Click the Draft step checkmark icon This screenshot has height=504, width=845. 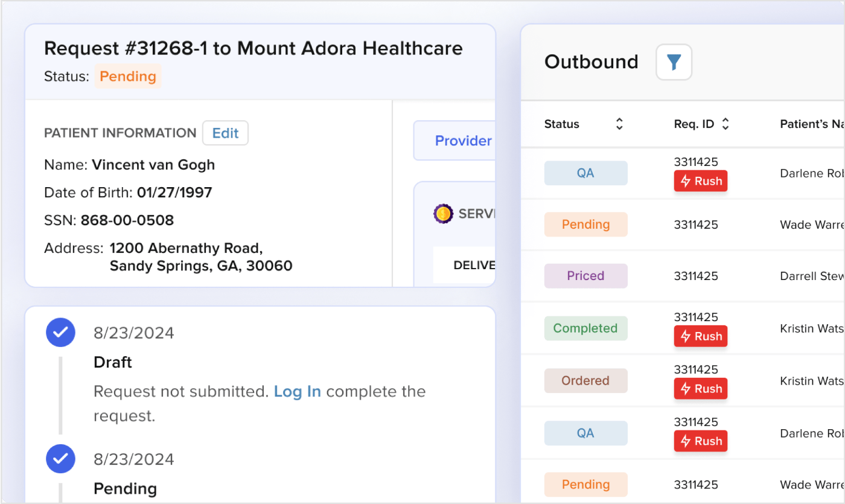click(60, 333)
